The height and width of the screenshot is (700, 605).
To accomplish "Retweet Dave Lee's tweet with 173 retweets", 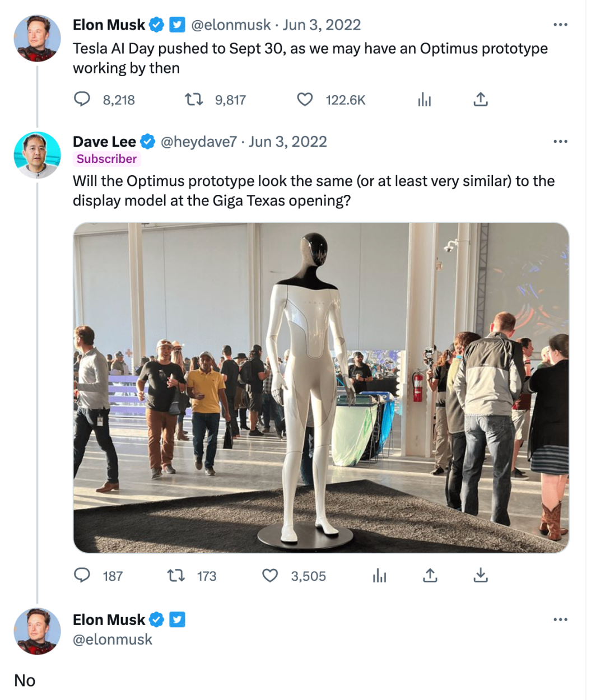I will [176, 575].
